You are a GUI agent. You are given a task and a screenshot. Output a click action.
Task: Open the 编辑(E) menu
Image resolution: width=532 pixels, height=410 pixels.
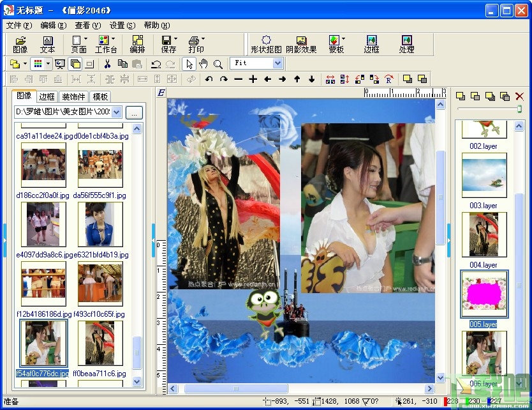pyautogui.click(x=54, y=26)
